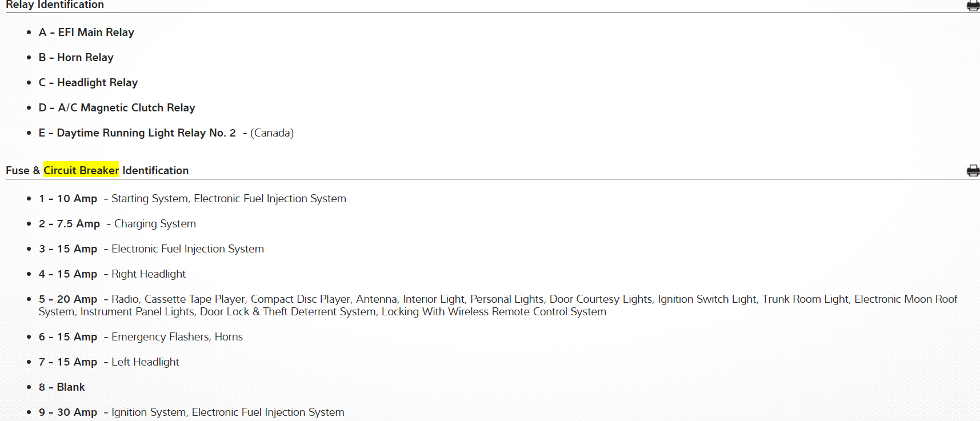Click the 8 - Blank fuse entry
The image size is (980, 421).
(62, 387)
